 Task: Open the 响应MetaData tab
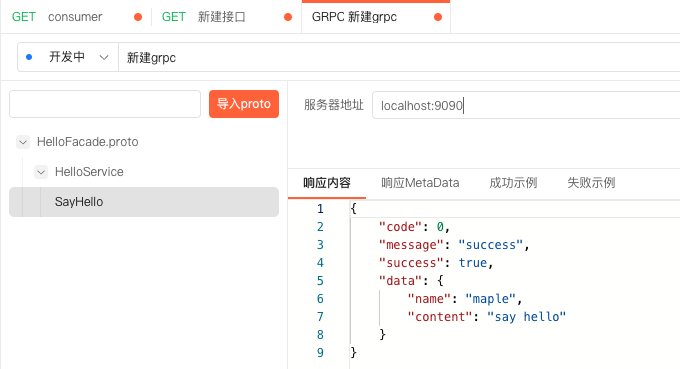click(x=420, y=183)
